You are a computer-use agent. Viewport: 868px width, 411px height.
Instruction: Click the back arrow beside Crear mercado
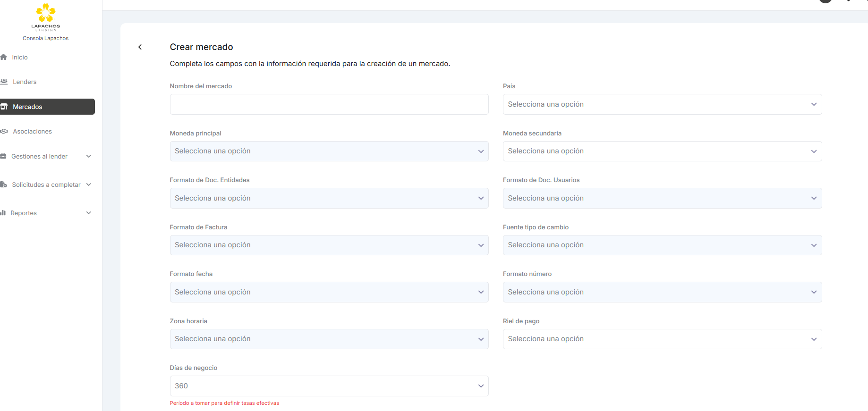click(x=140, y=47)
